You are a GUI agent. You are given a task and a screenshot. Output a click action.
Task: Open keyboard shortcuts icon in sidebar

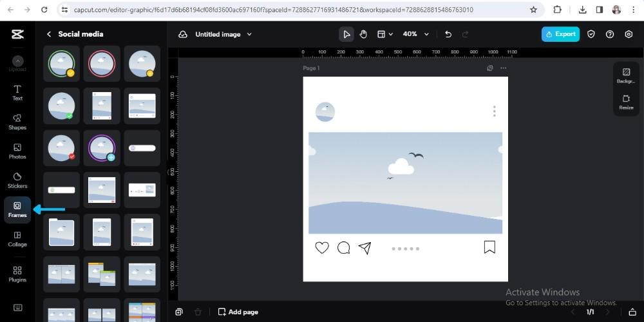point(17,308)
